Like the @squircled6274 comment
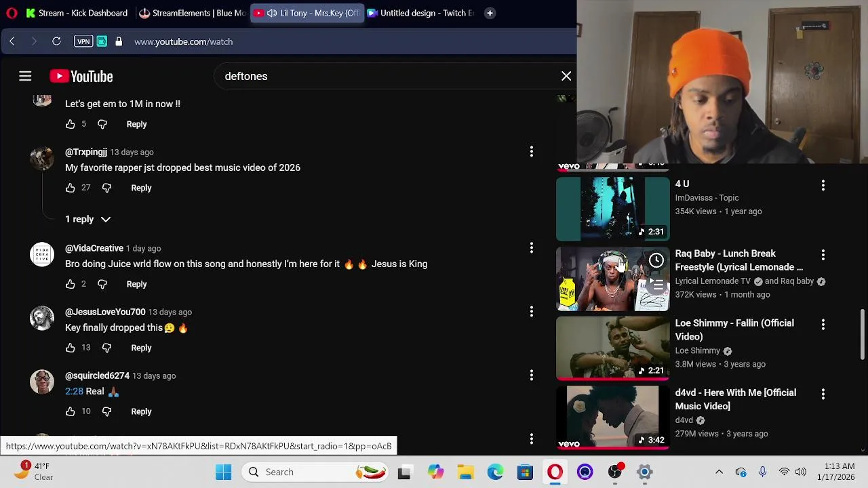Screen dimensions: 868x488 pos(71,411)
